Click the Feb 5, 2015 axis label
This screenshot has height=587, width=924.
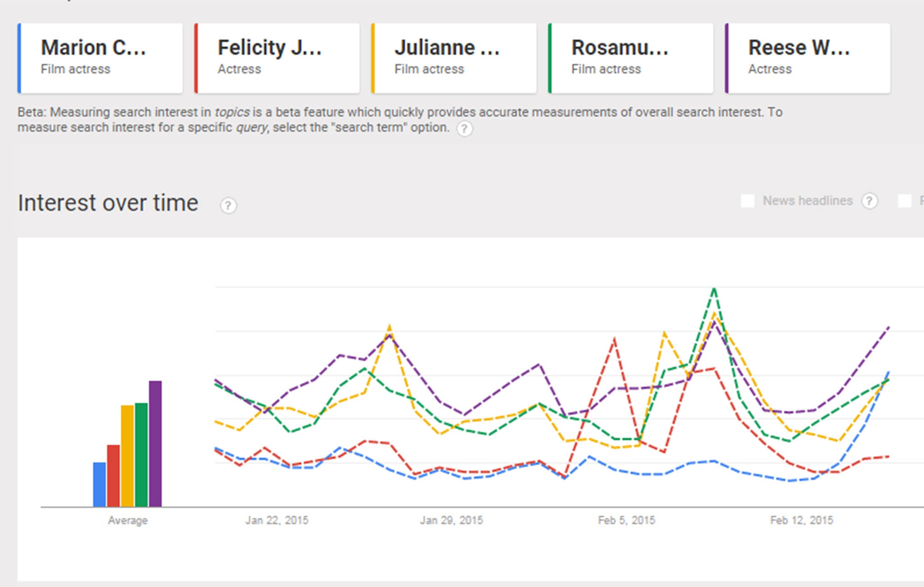(627, 521)
